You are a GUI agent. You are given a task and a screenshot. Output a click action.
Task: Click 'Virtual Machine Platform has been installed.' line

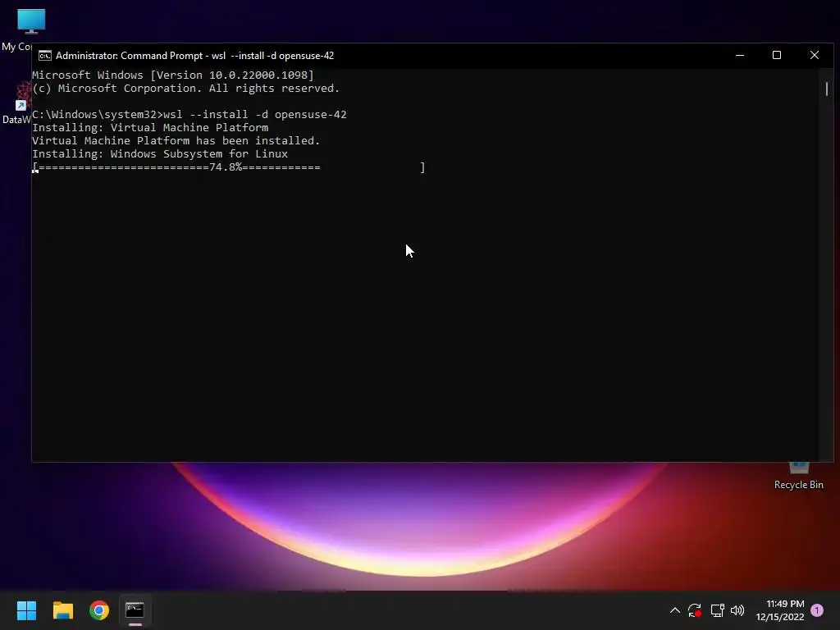176,141
